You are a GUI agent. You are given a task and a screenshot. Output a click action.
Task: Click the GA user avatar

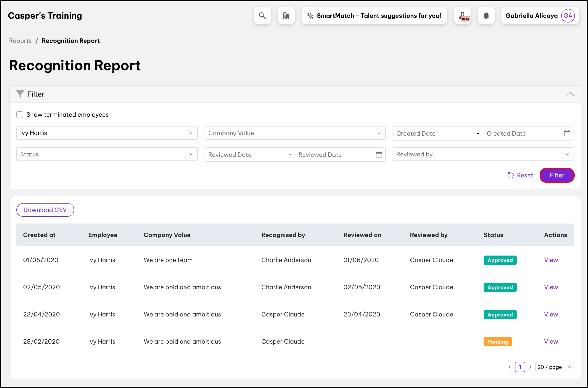pyautogui.click(x=568, y=16)
